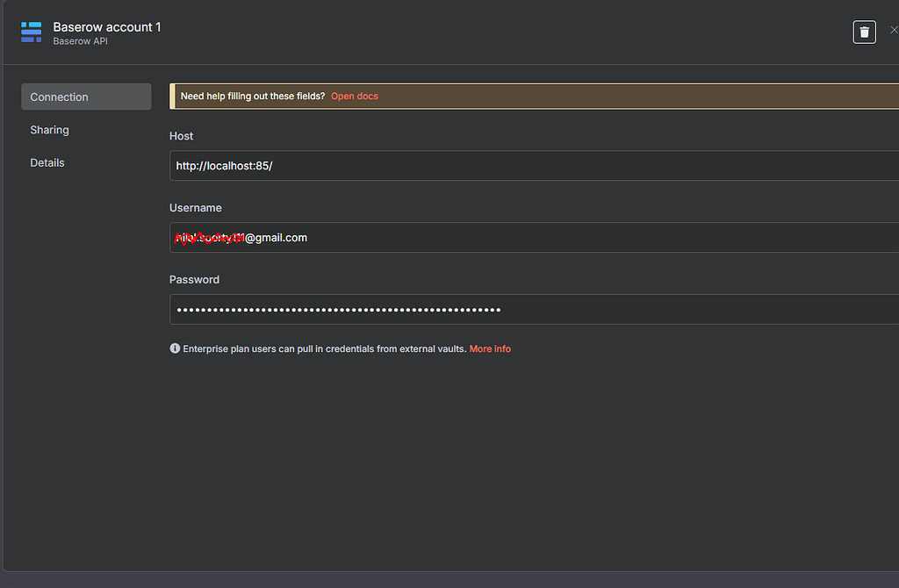899x588 pixels.
Task: Click the Baserow logo icon
Action: click(x=32, y=32)
